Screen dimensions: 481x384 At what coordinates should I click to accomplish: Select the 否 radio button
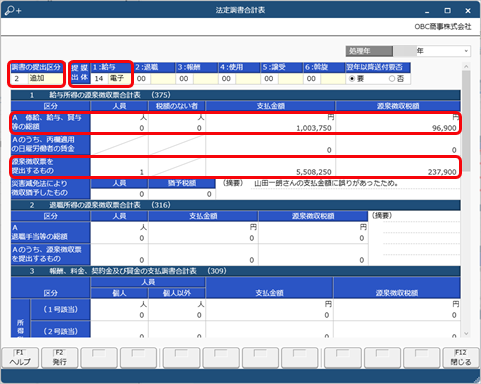pos(392,79)
